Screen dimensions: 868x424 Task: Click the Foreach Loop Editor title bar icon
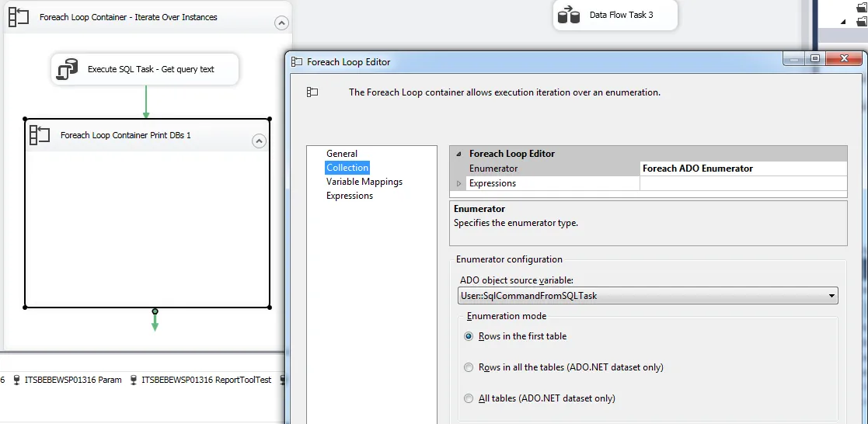coord(297,62)
